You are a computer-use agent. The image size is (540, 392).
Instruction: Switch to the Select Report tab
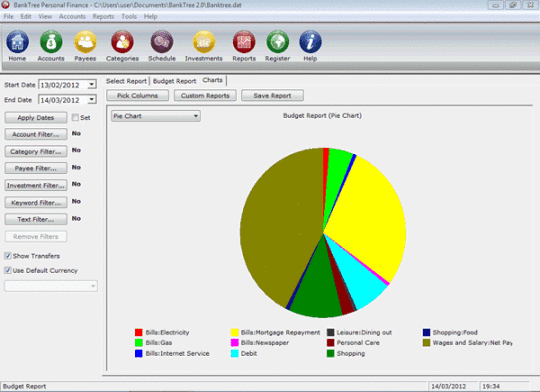coord(126,81)
